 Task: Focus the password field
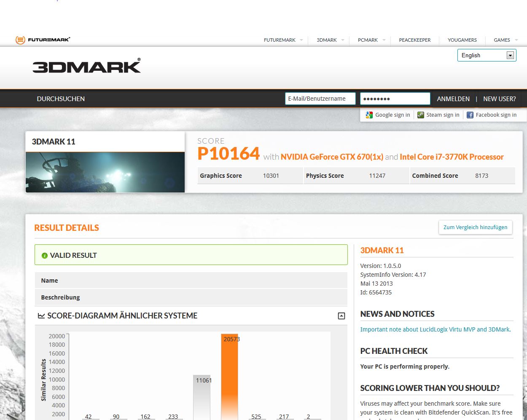pyautogui.click(x=395, y=99)
